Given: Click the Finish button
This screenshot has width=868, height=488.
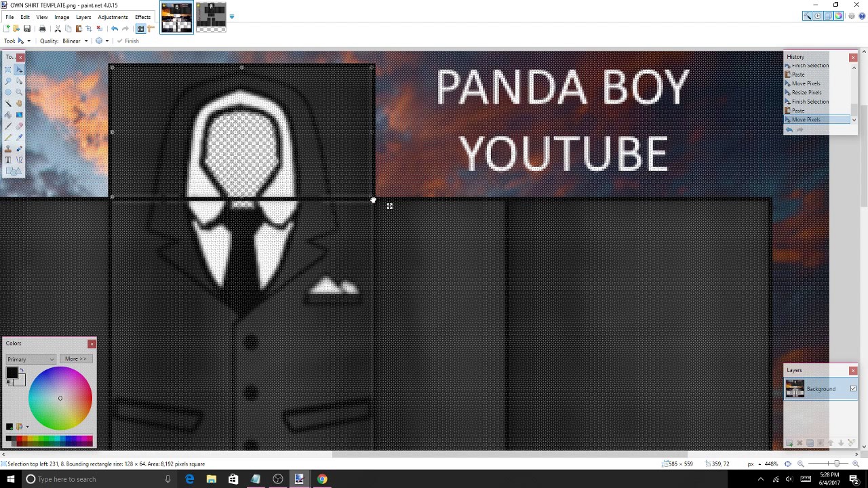Looking at the screenshot, I should pos(128,41).
